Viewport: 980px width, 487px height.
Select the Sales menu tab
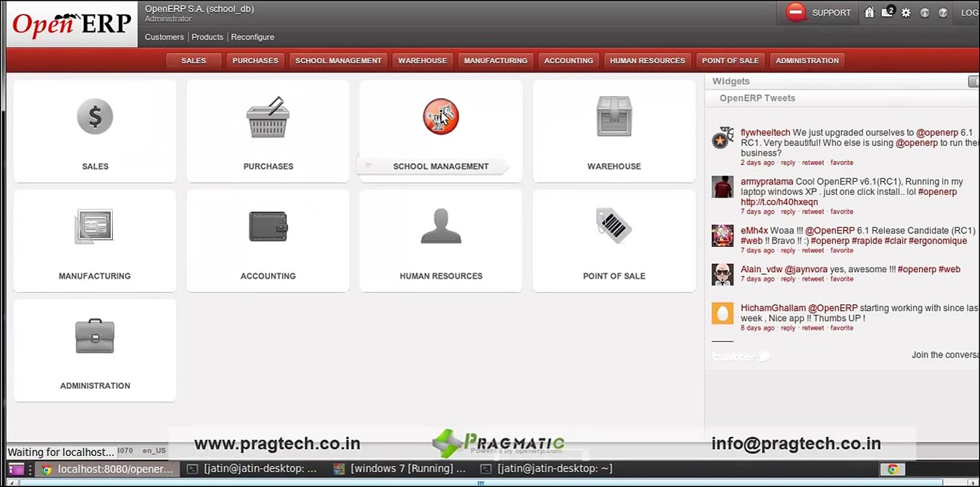[193, 61]
